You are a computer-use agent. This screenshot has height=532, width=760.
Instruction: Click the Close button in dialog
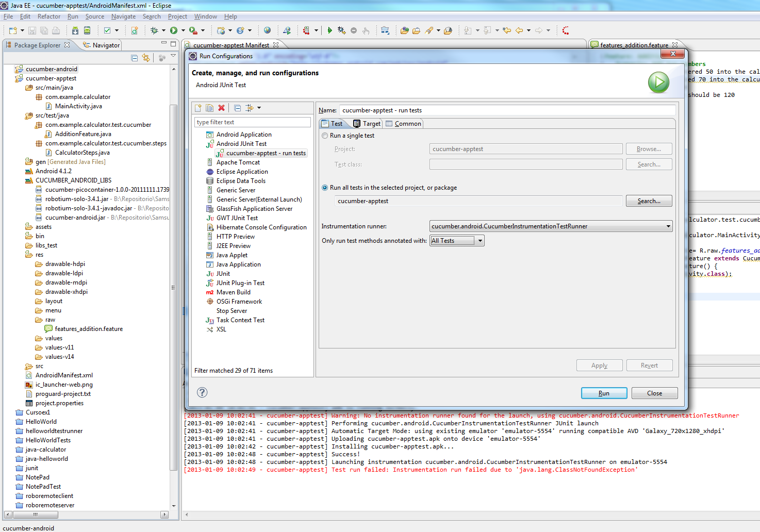[654, 393]
